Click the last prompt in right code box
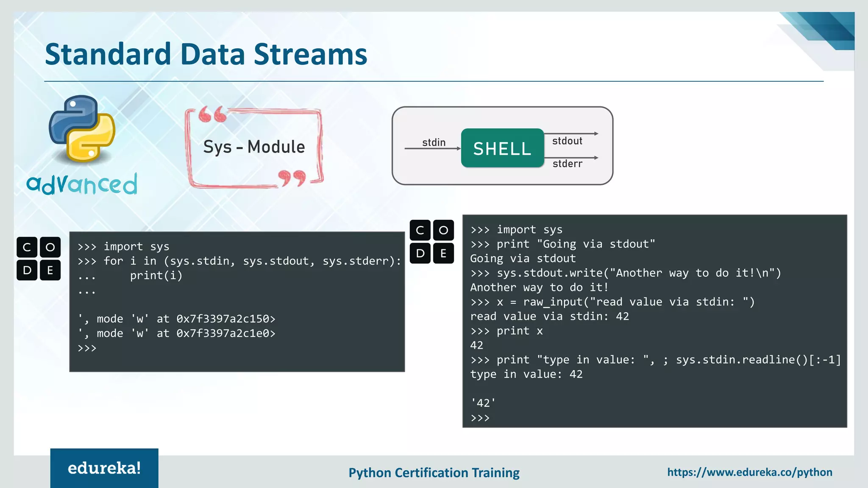 click(480, 418)
